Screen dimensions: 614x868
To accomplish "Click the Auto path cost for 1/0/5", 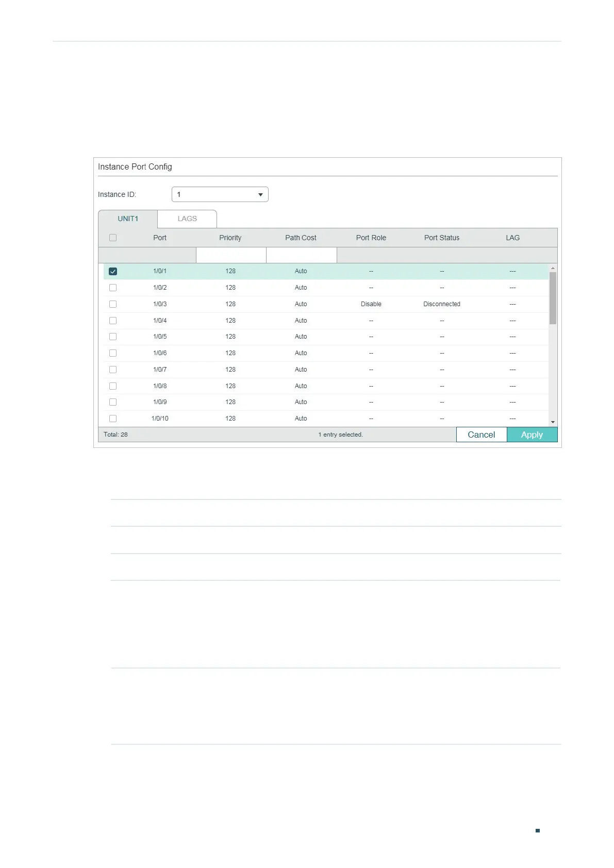I will point(301,337).
